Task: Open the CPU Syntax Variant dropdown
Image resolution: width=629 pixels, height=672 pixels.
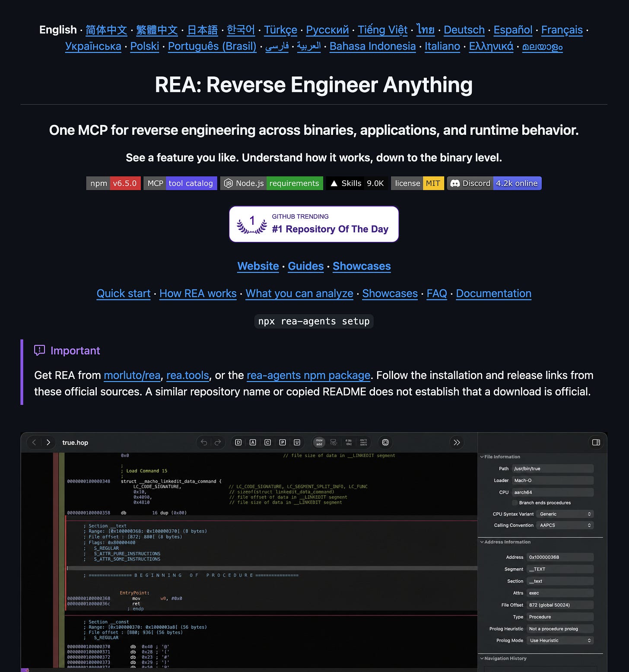Action: (565, 514)
